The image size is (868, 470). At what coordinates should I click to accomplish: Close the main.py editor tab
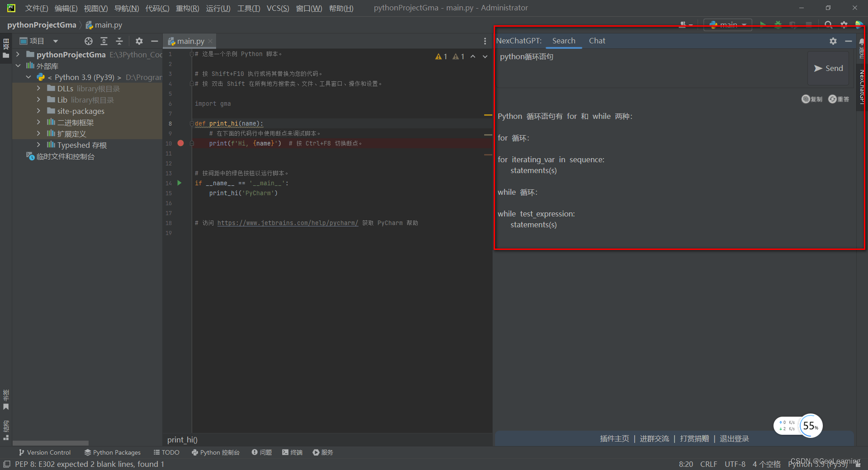[x=210, y=41]
